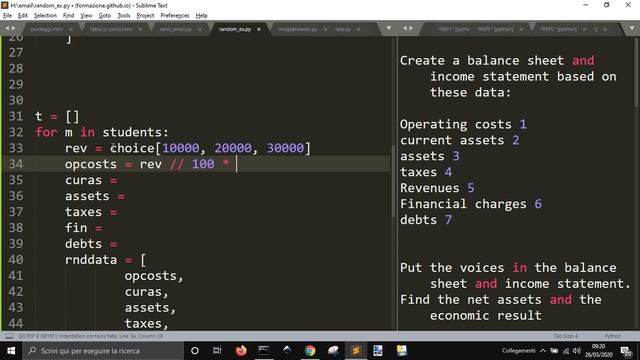Screen dimensions: 640x360
Task: Show hidden tray icons chevron
Action: [x=543, y=351]
